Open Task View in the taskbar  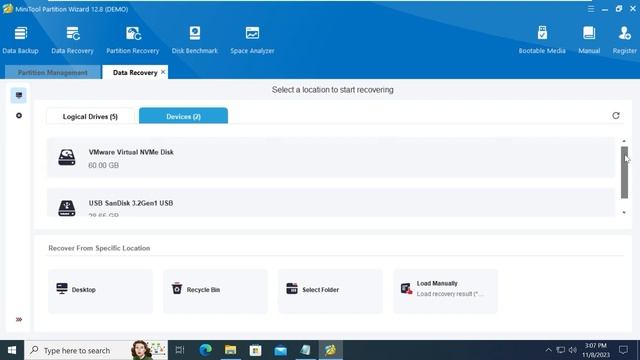[180, 350]
